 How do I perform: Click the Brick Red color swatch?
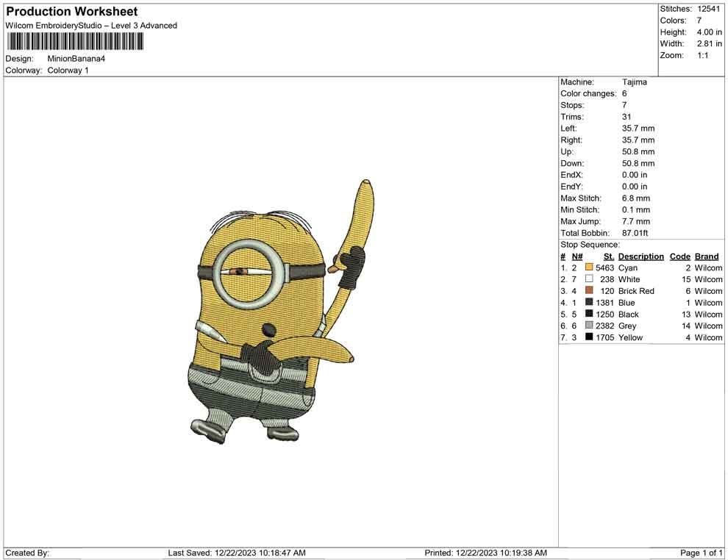[589, 291]
